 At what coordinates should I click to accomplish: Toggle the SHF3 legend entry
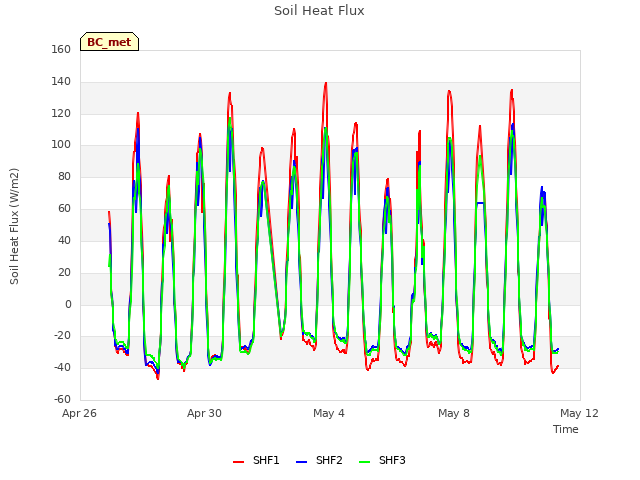click(382, 460)
